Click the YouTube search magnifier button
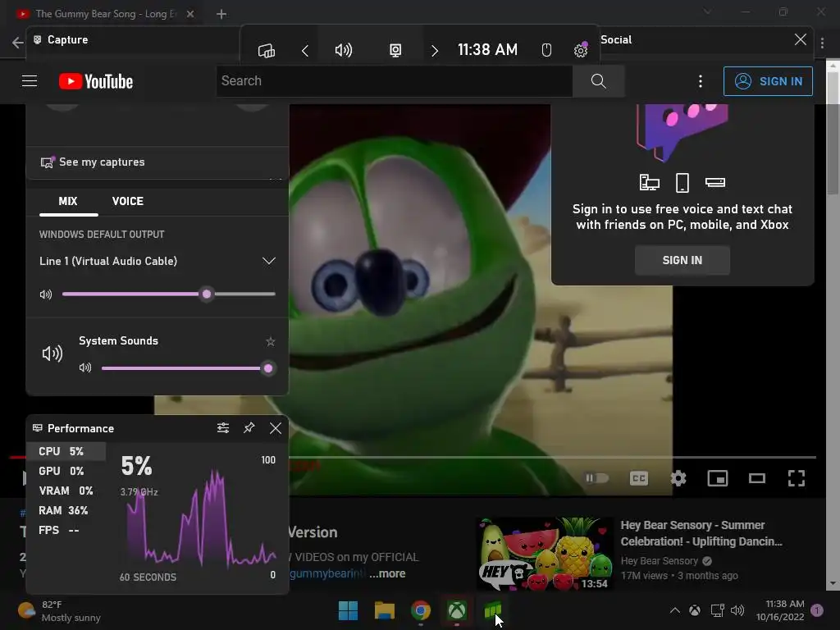Viewport: 840px width, 630px height. coord(598,81)
